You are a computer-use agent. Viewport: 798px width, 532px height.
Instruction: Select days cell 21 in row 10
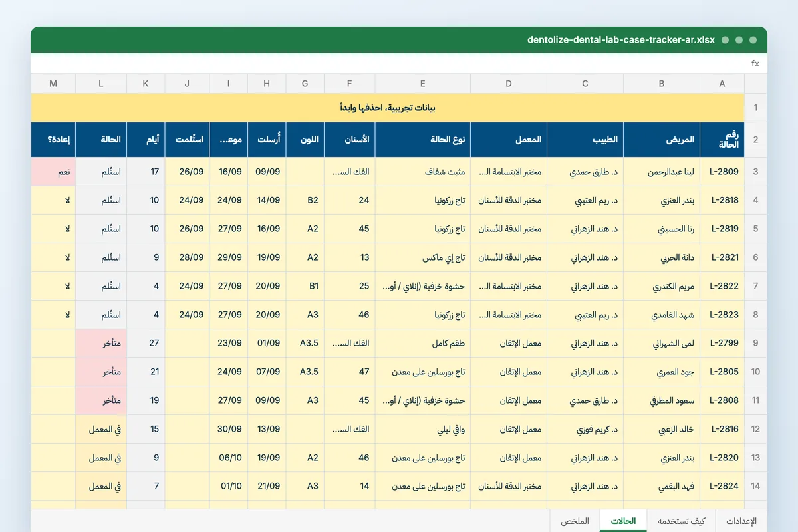[146, 372]
